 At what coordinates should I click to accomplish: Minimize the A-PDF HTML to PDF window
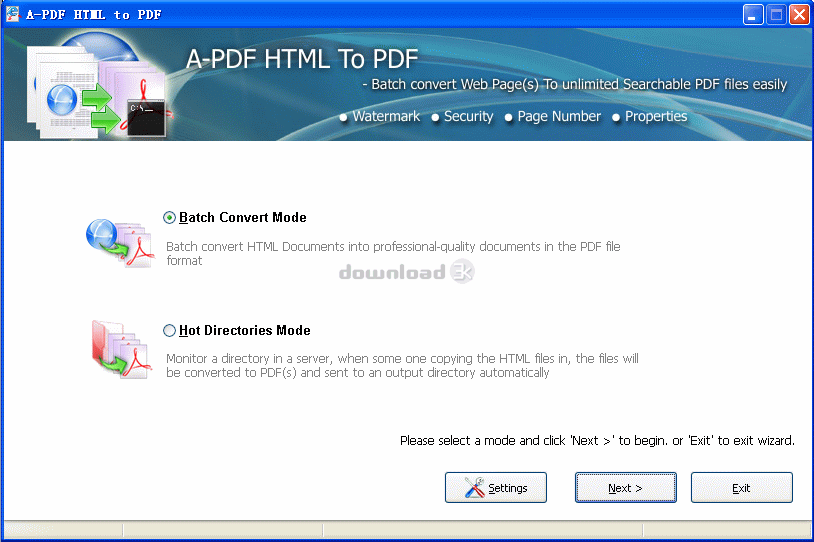[753, 15]
